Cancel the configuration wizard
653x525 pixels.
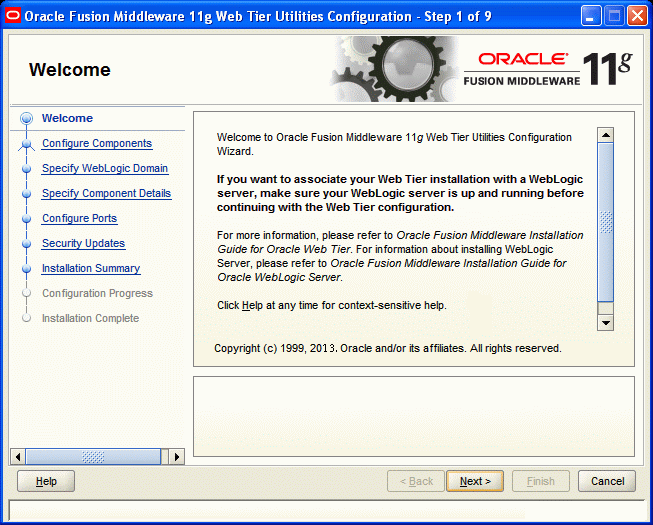[x=607, y=481]
